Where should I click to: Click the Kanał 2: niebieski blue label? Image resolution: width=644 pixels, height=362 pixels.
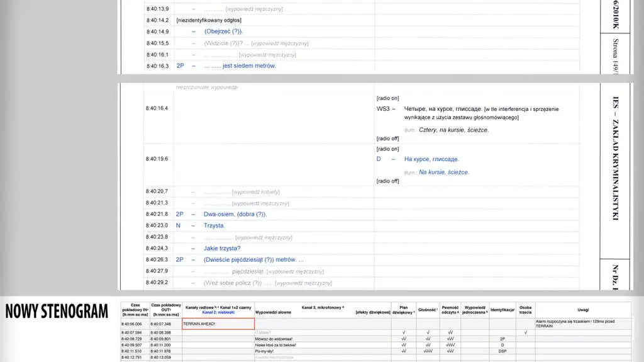(218, 313)
